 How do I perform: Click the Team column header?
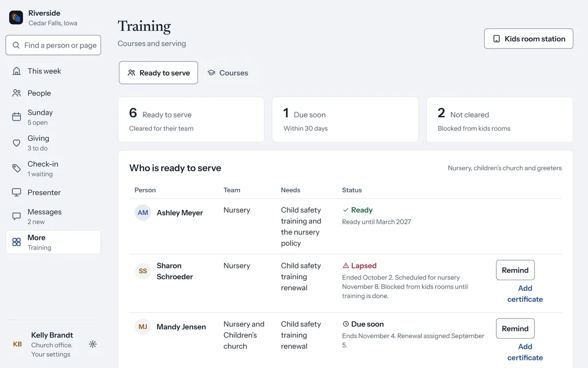coord(232,190)
